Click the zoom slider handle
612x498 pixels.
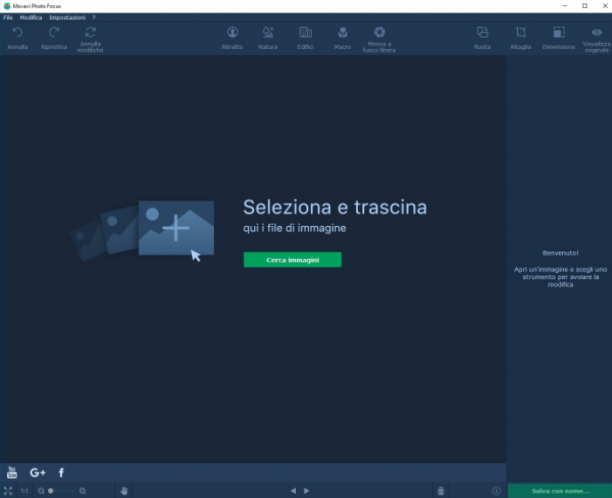click(51, 491)
